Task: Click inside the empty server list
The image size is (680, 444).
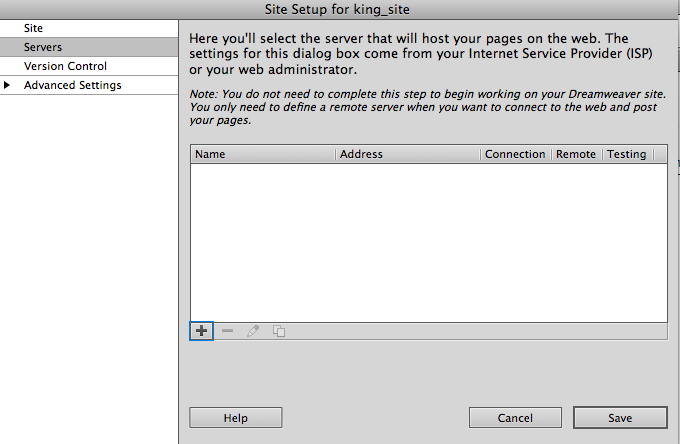Action: click(428, 240)
